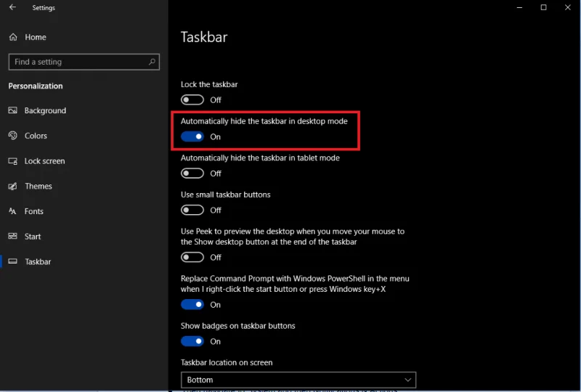Click the Home house icon

pyautogui.click(x=13, y=37)
